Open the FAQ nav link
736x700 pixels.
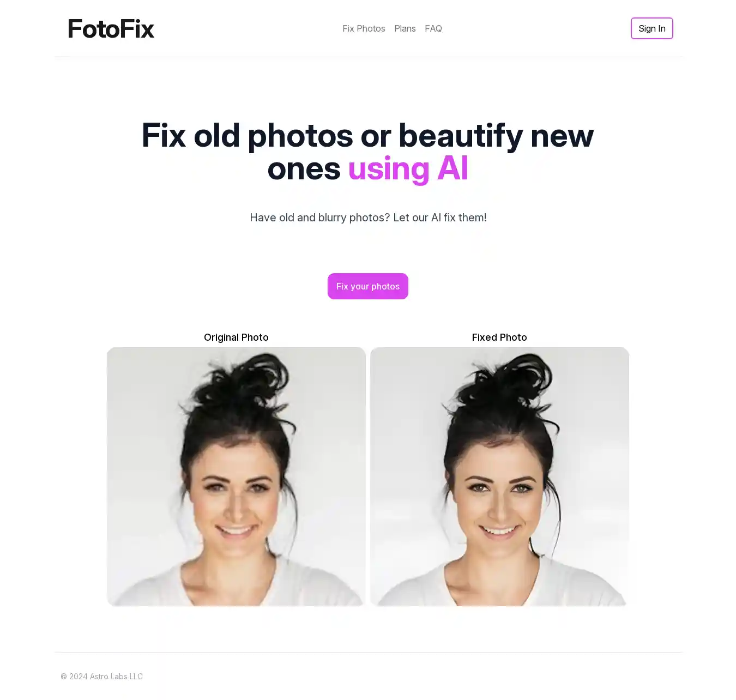coord(433,28)
